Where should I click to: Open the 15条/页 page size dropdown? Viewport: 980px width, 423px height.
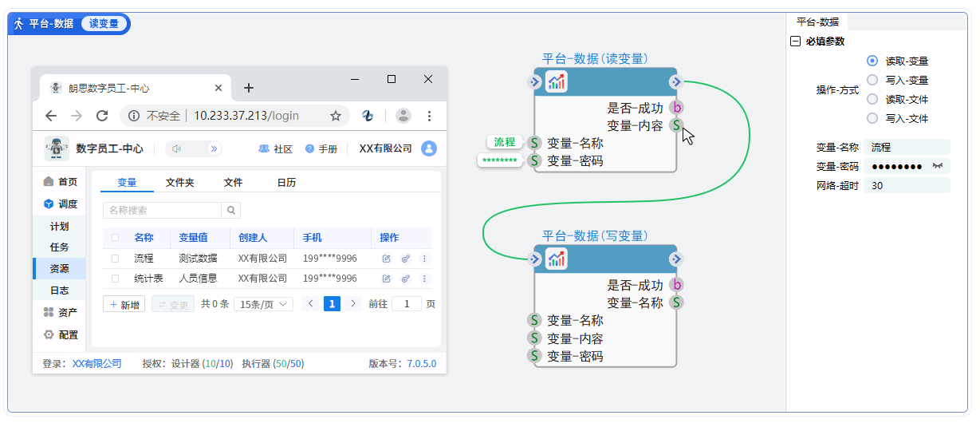point(263,304)
